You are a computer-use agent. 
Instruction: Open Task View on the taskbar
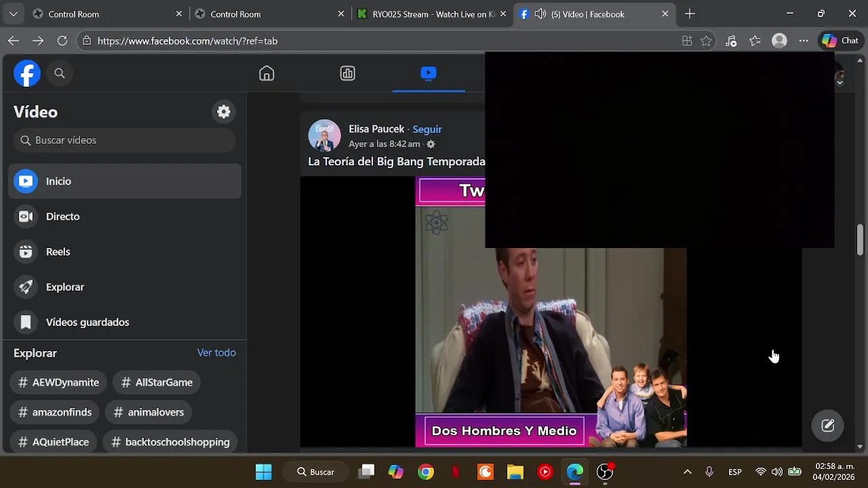tap(367, 472)
